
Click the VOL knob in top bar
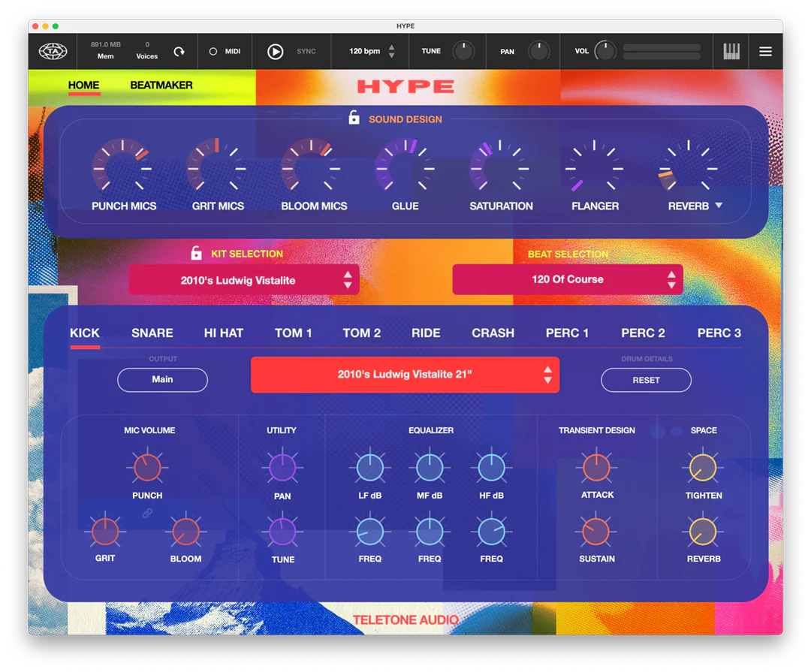(605, 51)
